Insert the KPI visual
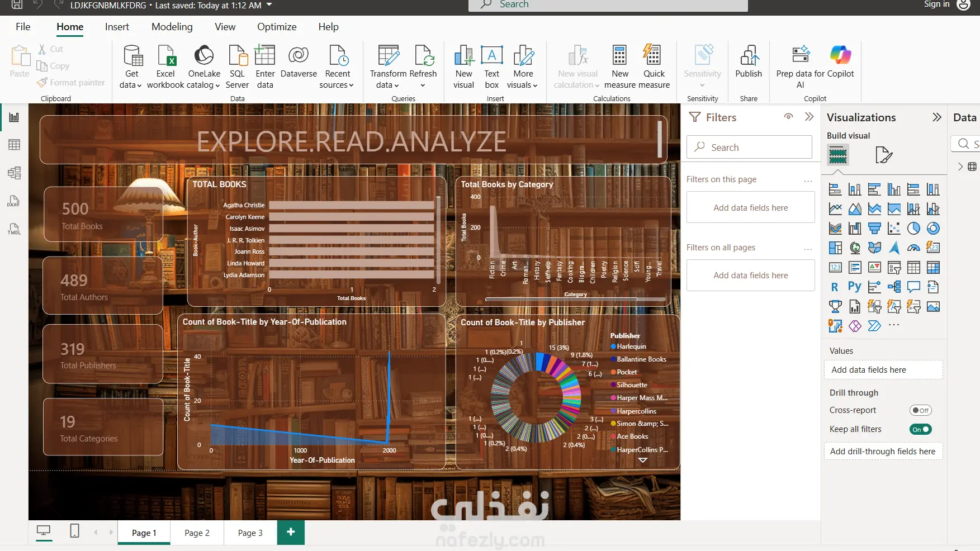Screen dimensions: 980x551 (x=874, y=267)
